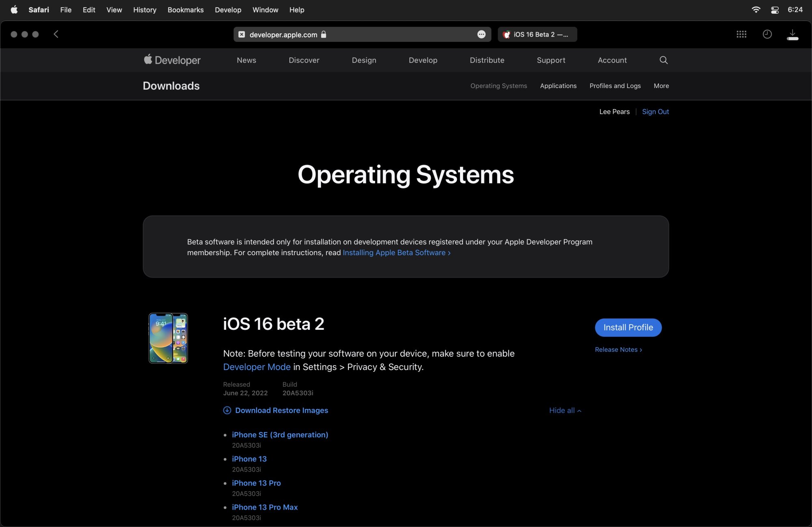Open the Developer Mode link
Image resolution: width=812 pixels, height=527 pixels.
(257, 367)
